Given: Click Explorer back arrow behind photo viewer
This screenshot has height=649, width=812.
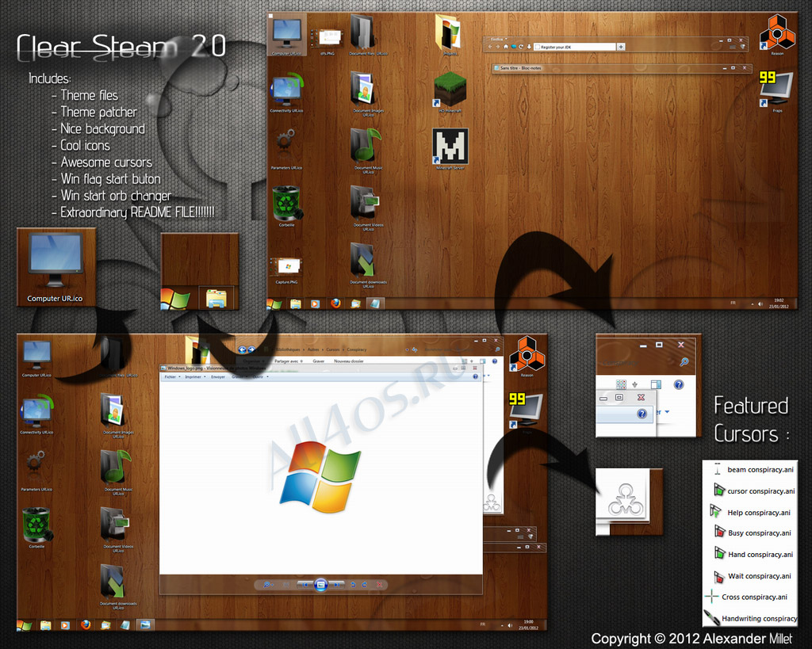Looking at the screenshot, I should (243, 350).
